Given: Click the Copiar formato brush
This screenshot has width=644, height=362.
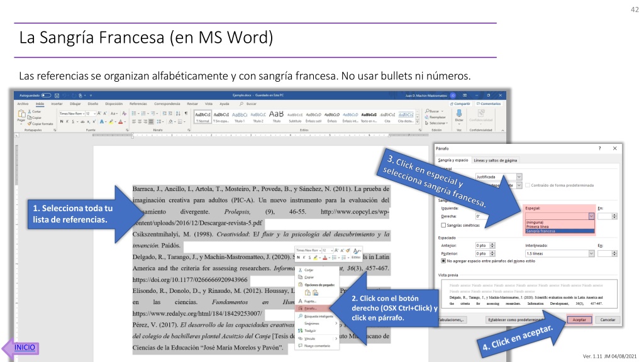Looking at the screenshot, I should (41, 124).
